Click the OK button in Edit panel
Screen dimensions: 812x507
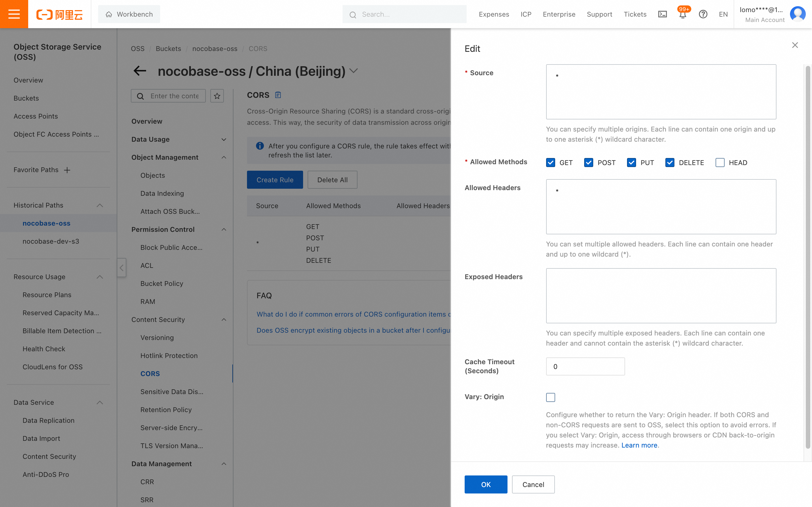point(486,484)
